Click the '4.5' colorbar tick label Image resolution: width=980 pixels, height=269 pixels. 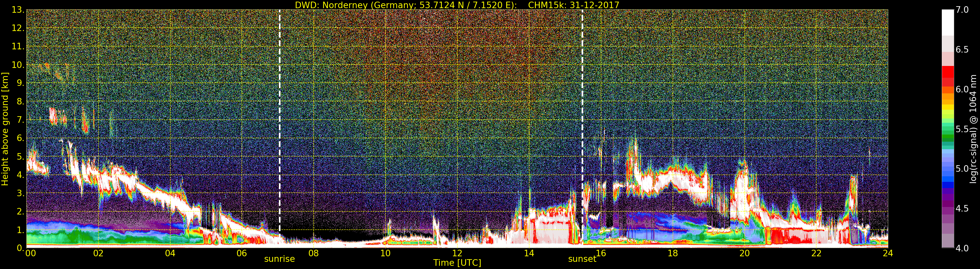coord(962,209)
